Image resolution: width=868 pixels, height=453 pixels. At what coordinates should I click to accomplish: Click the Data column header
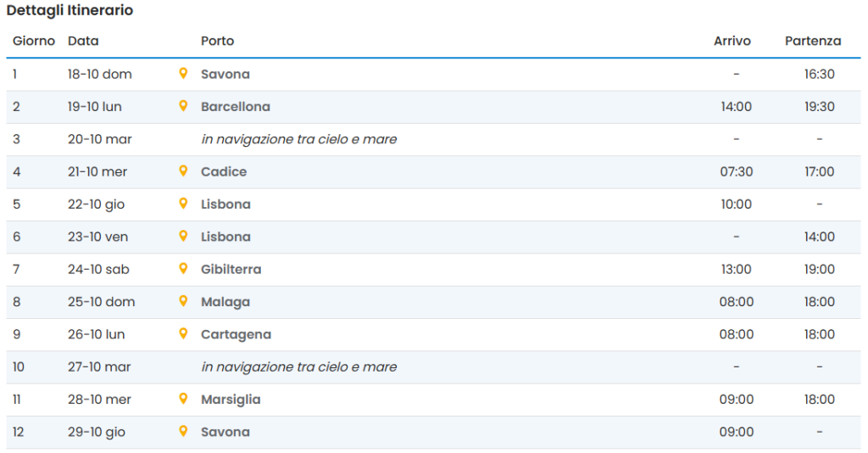coord(83,41)
